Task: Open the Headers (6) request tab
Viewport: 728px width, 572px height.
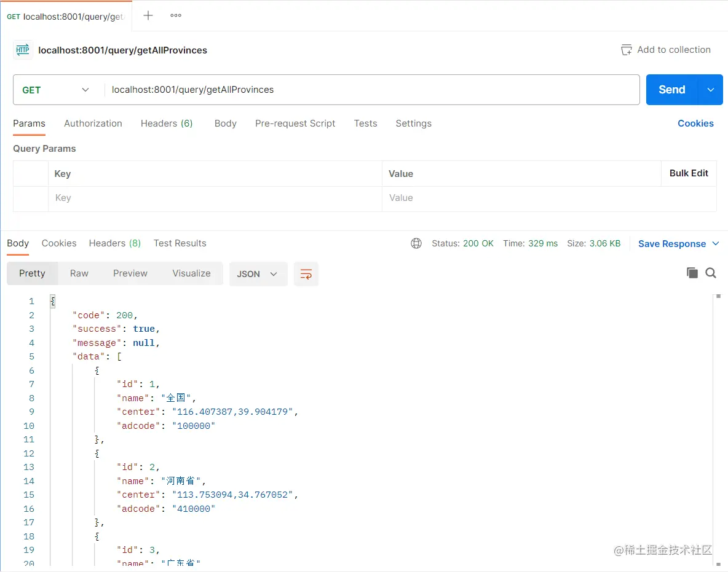Action: tap(167, 123)
